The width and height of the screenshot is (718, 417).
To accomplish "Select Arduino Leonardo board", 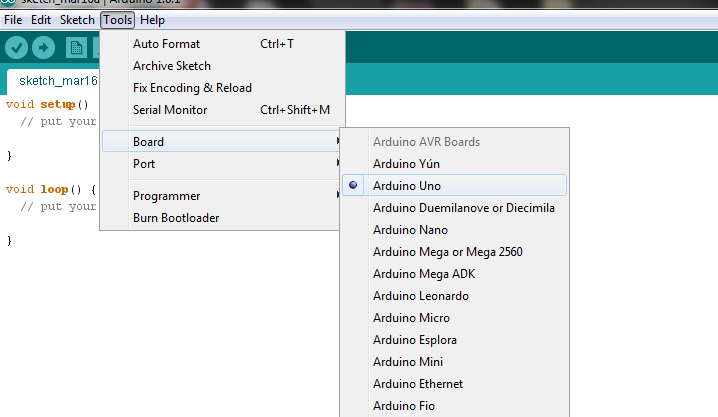I will [x=454, y=296].
